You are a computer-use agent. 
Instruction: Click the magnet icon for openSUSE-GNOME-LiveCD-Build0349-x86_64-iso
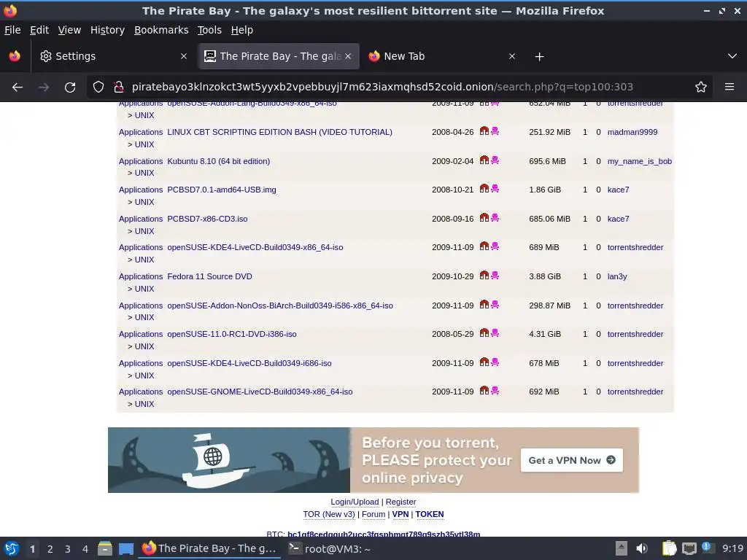[484, 391]
